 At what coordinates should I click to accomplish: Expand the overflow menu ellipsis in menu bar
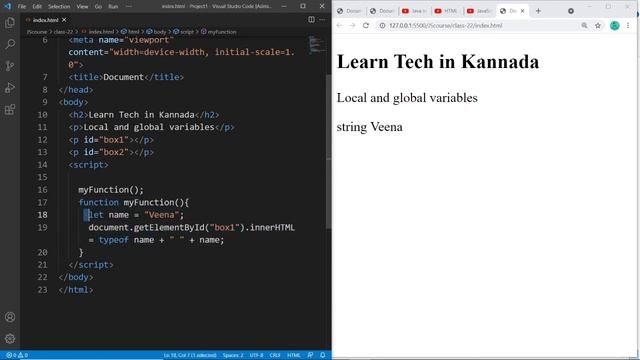pyautogui.click(x=129, y=7)
